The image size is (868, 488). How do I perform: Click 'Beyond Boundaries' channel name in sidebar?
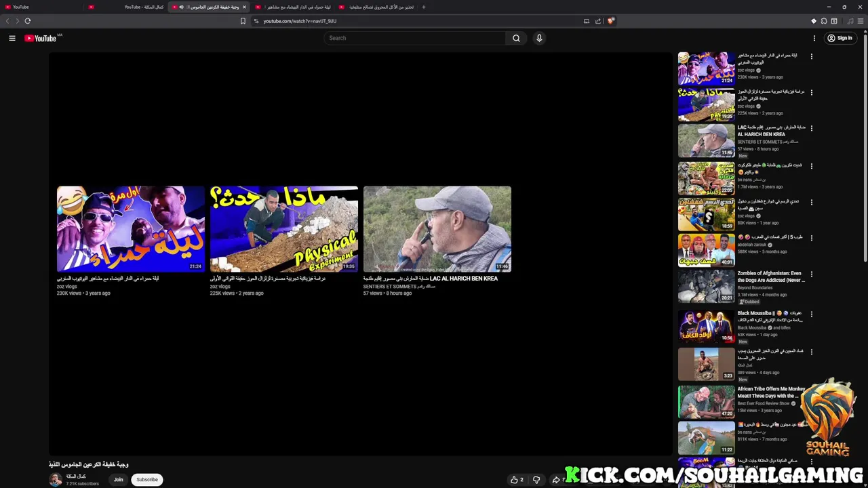[x=755, y=287]
